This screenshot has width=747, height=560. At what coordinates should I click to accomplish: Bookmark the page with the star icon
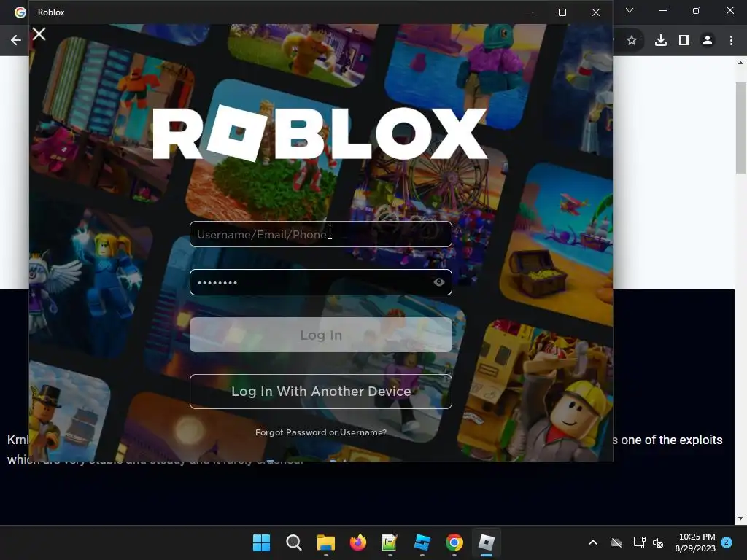click(632, 41)
